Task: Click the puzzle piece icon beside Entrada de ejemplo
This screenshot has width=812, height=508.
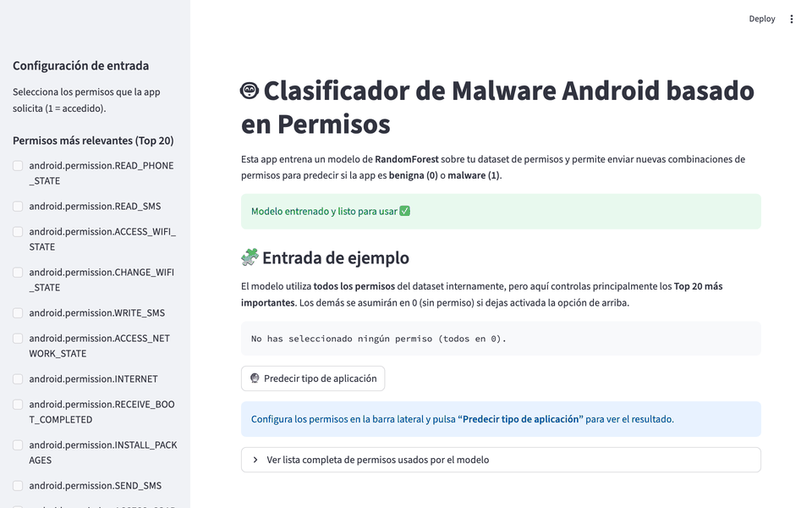Action: (250, 257)
